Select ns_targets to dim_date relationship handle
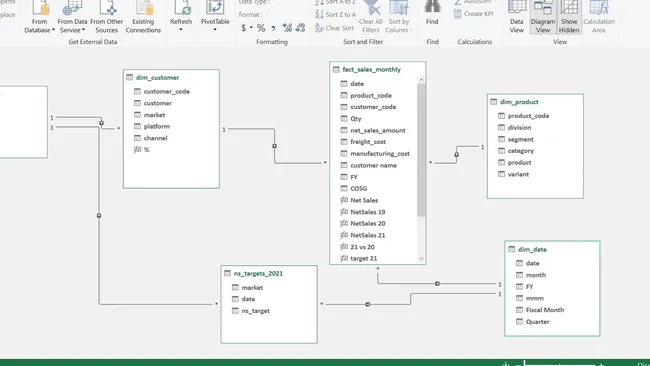650x366 pixels. click(368, 304)
